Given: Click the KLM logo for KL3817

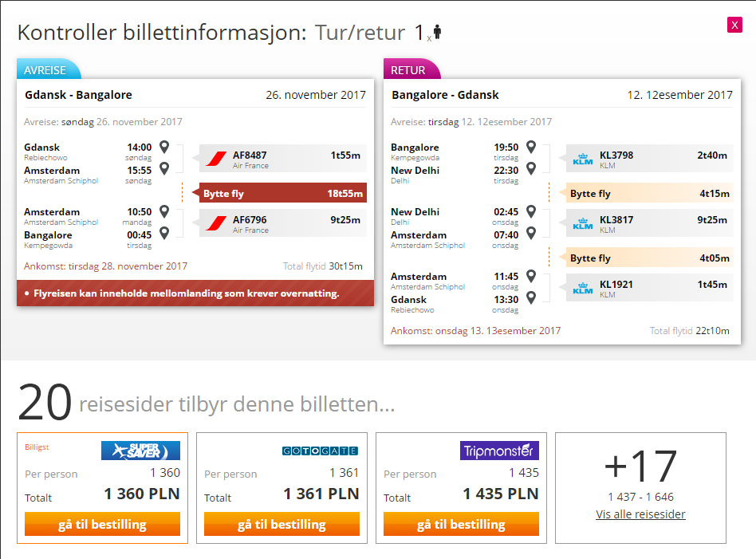Looking at the screenshot, I should [582, 223].
